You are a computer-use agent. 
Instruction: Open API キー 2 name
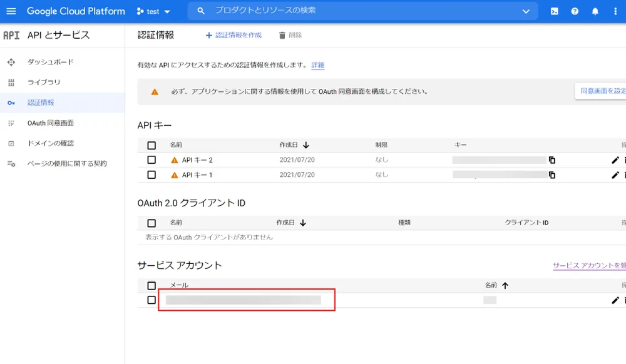pos(197,160)
